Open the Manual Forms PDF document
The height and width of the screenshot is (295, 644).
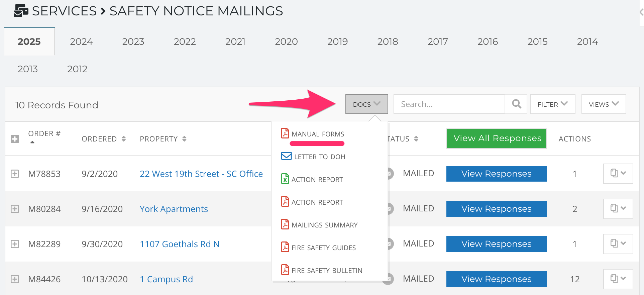tap(313, 134)
